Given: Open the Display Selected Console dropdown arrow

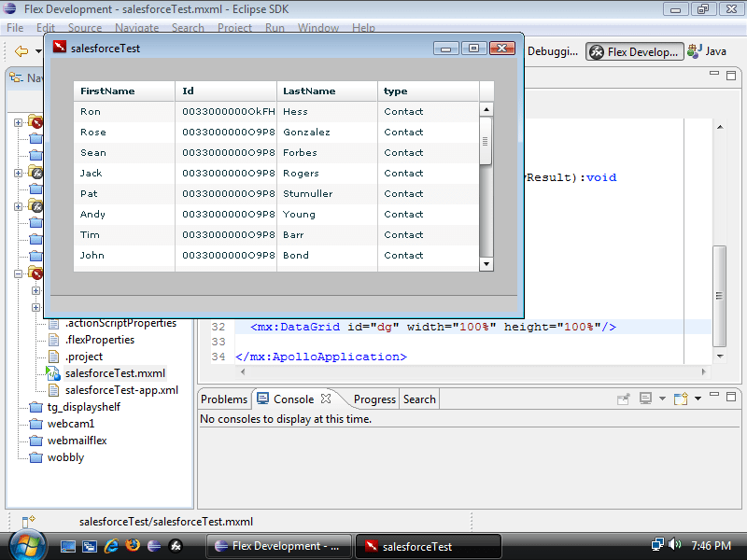Looking at the screenshot, I should coord(662,399).
